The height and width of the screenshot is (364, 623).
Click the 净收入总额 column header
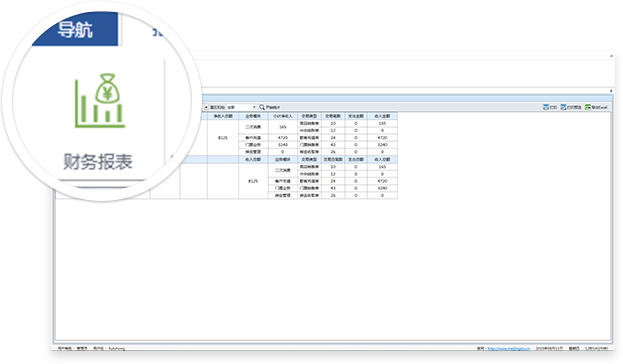pos(223,116)
